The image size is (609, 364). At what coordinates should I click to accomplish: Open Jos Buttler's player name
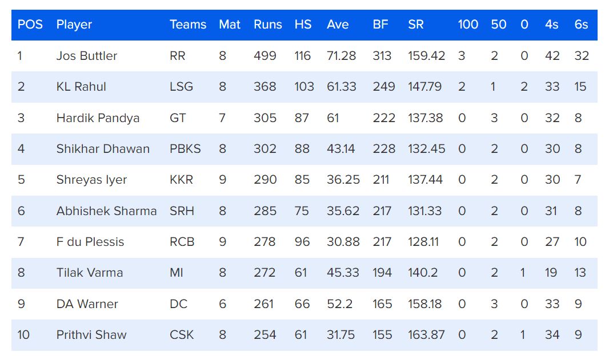coord(87,56)
